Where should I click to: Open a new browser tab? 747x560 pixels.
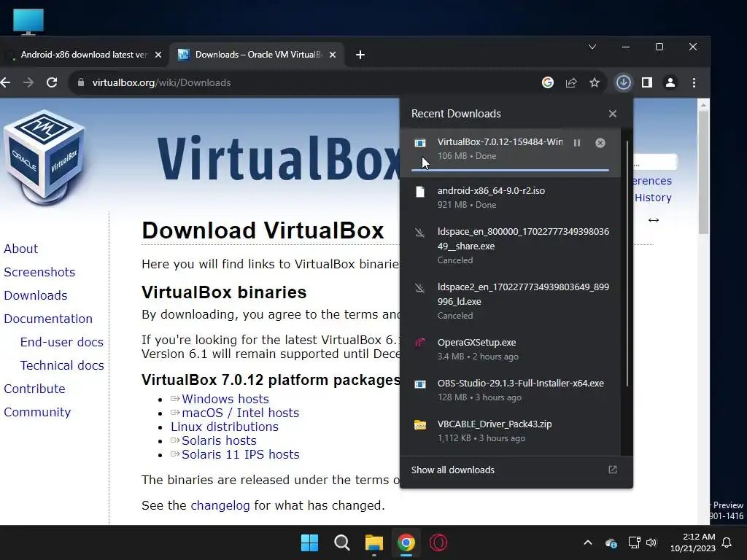360,55
